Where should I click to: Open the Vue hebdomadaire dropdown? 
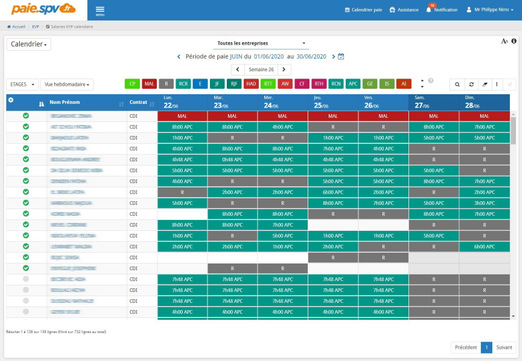pyautogui.click(x=67, y=84)
